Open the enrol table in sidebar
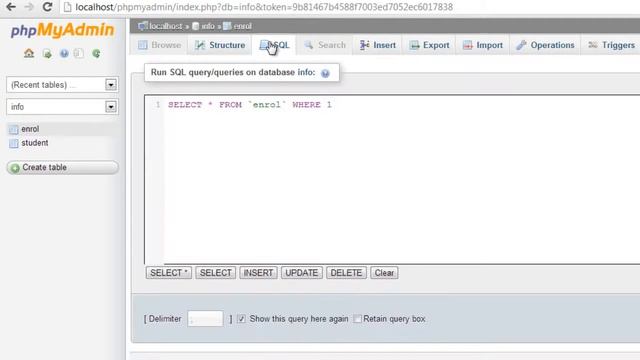Viewport: 640px width, 360px height. [30, 129]
